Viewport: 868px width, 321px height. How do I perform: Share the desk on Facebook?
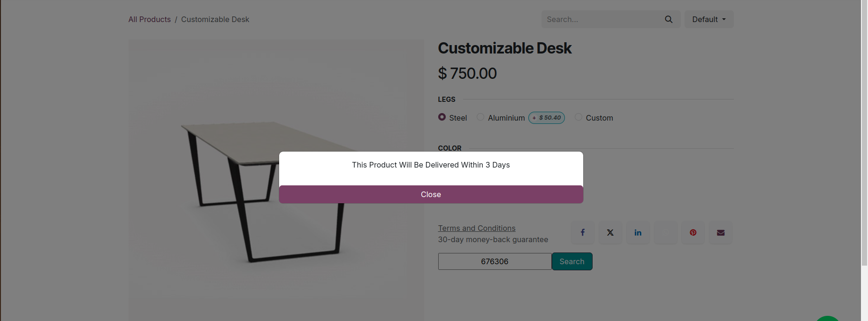coord(582,233)
